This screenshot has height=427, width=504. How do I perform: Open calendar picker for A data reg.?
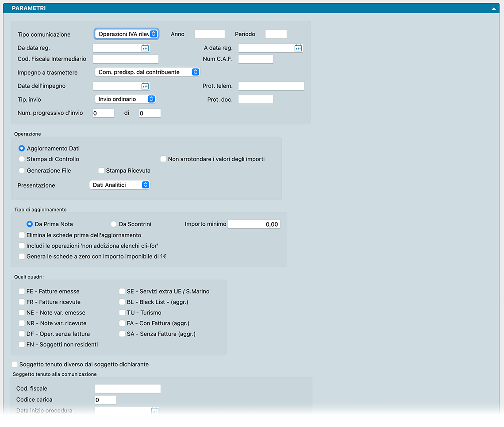[298, 48]
